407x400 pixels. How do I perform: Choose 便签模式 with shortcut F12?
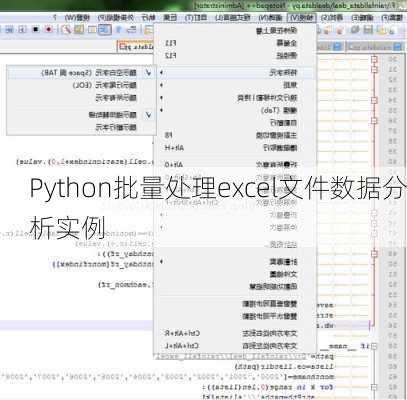pos(235,55)
